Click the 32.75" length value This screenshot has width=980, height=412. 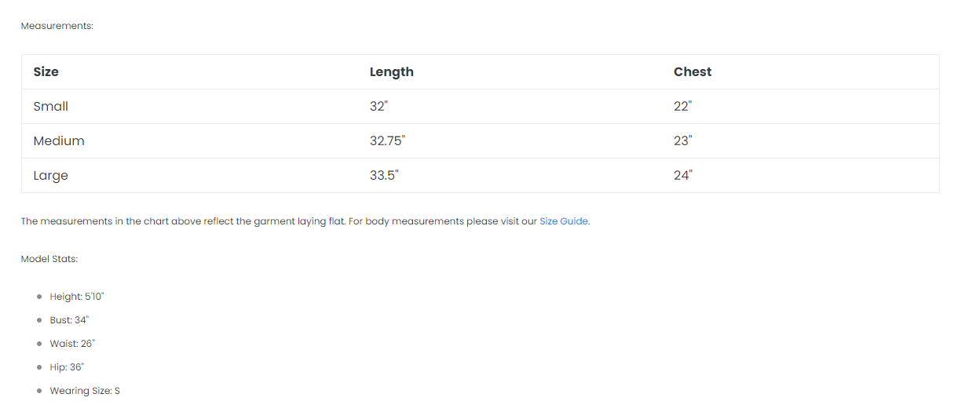(387, 140)
